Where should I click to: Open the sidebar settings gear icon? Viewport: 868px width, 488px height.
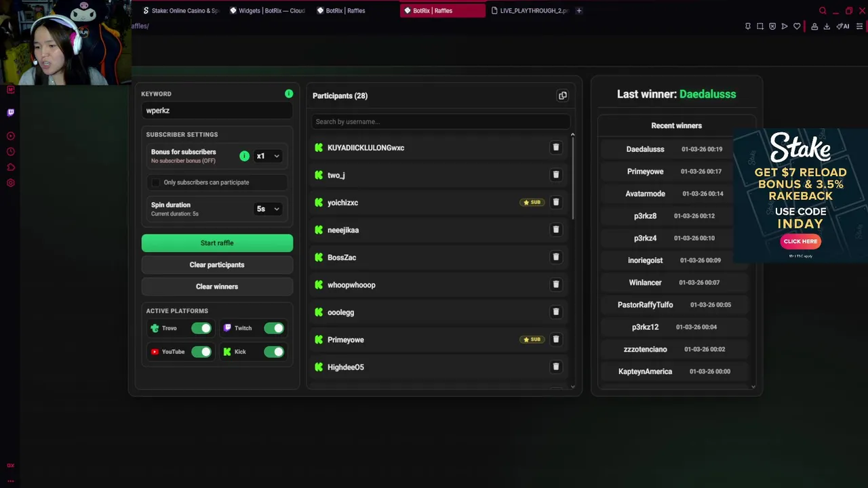10,183
